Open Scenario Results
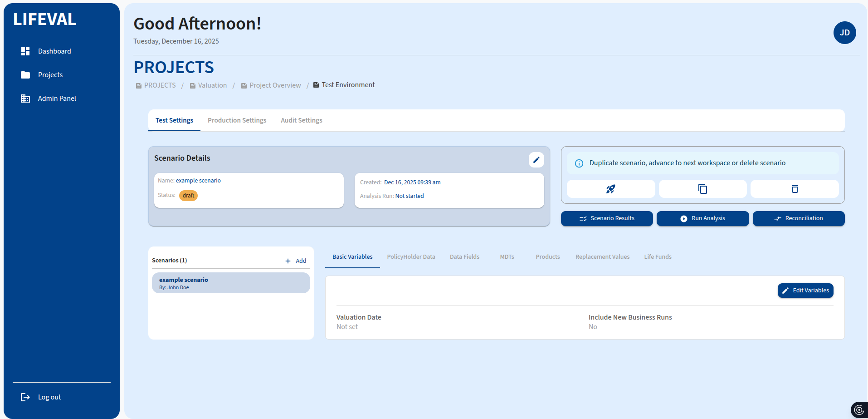 tap(607, 218)
